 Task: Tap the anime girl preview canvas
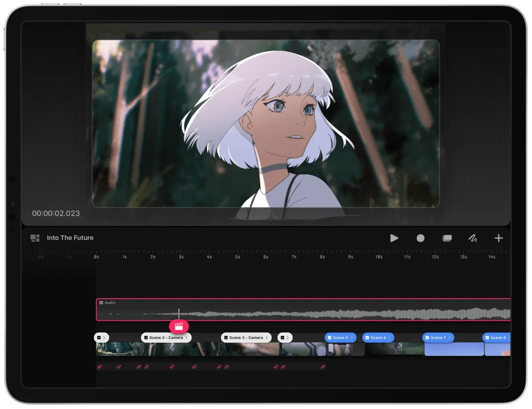[266, 124]
